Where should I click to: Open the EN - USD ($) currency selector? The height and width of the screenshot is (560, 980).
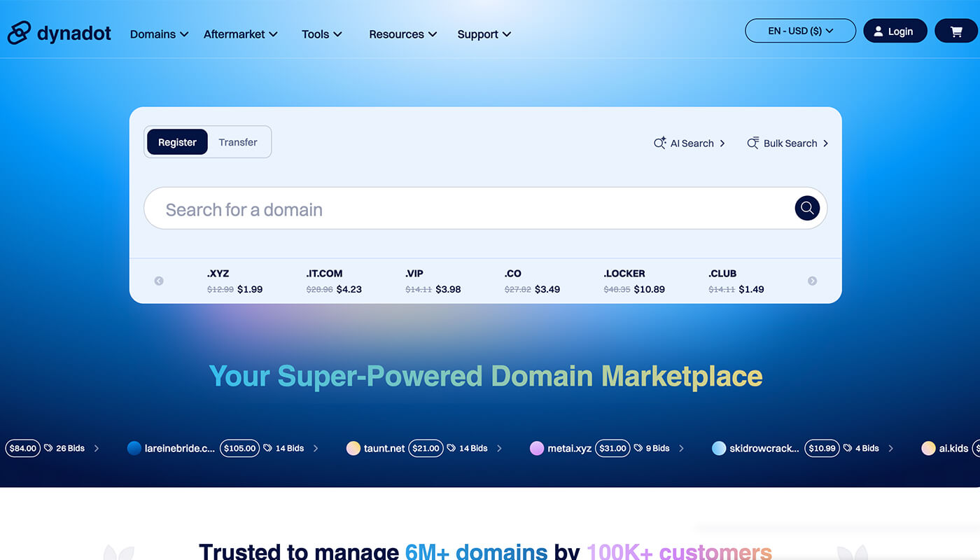coord(800,31)
